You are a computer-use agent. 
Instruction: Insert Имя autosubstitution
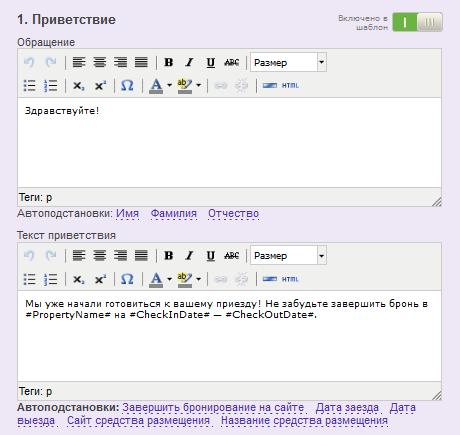tap(127, 213)
